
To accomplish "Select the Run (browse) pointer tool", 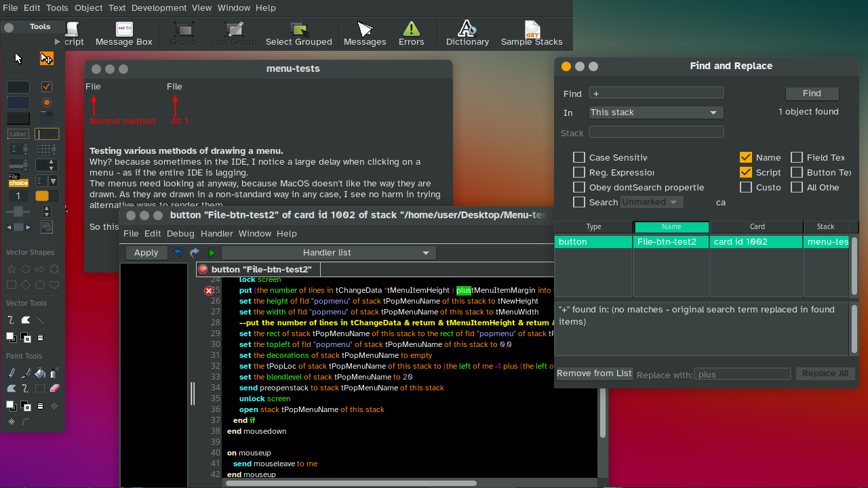I will point(18,58).
